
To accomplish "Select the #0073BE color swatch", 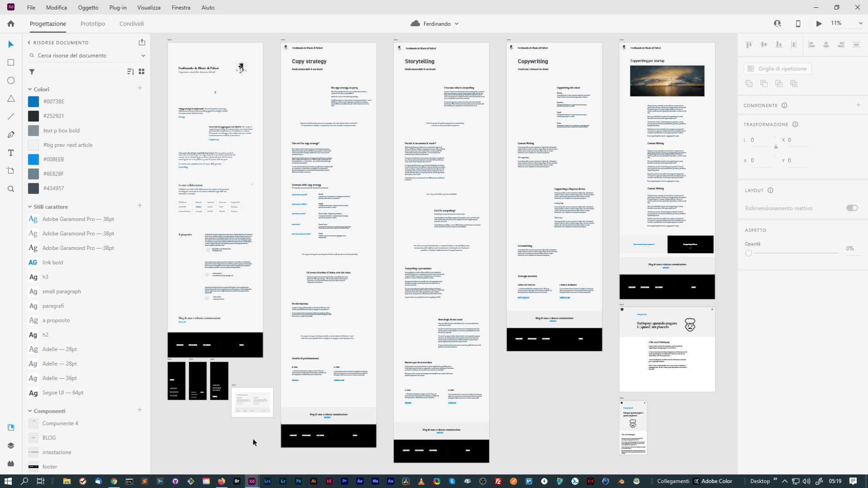I will coord(33,102).
